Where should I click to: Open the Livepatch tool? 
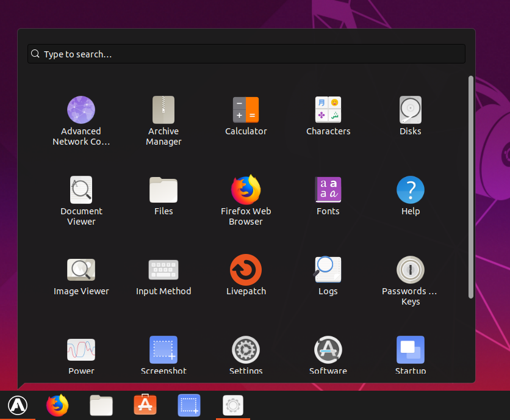pyautogui.click(x=246, y=270)
